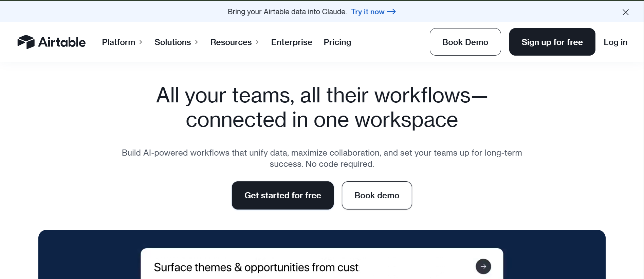This screenshot has width=644, height=279.
Task: Expand the Platform menu chevron
Action: [x=141, y=42]
